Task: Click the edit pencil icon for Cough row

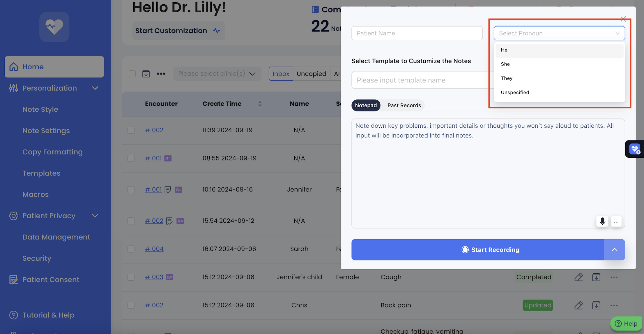Action: [x=578, y=277]
